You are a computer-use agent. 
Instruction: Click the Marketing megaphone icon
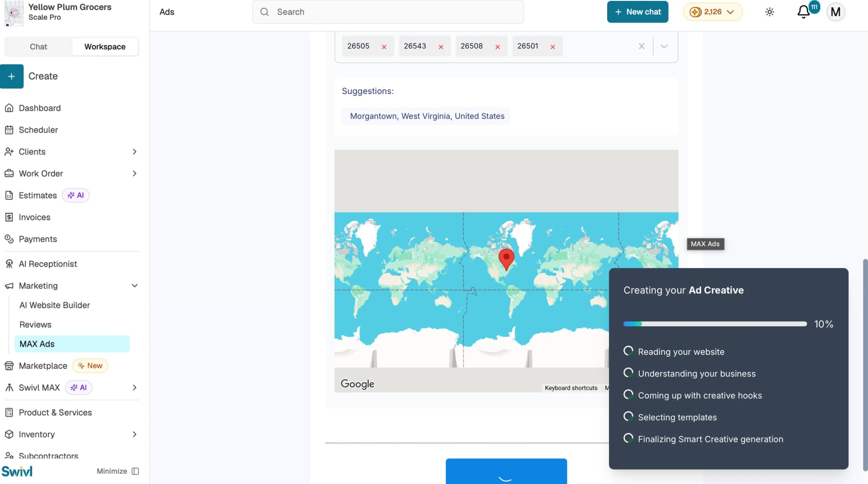coord(9,286)
